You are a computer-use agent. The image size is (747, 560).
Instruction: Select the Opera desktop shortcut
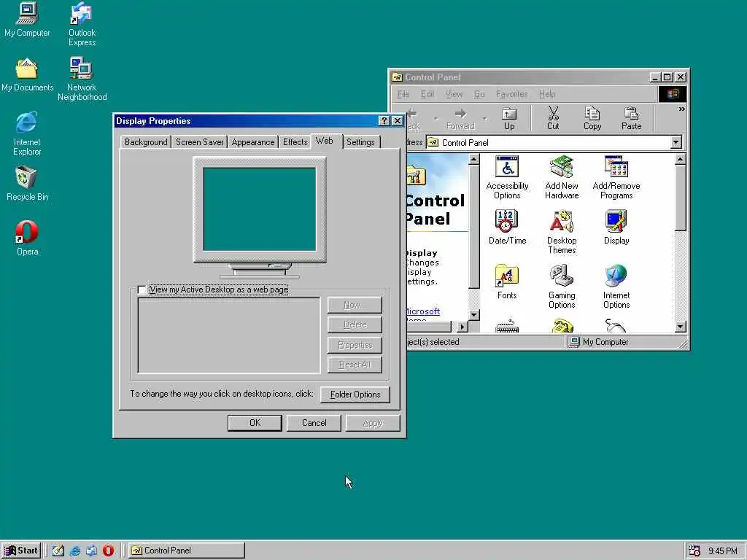27,238
